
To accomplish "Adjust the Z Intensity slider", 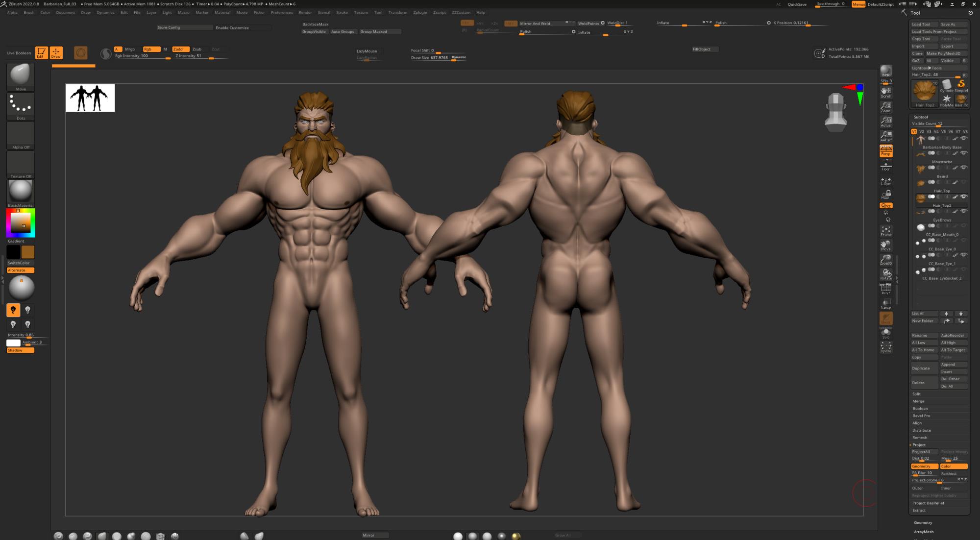I will 201,57.
